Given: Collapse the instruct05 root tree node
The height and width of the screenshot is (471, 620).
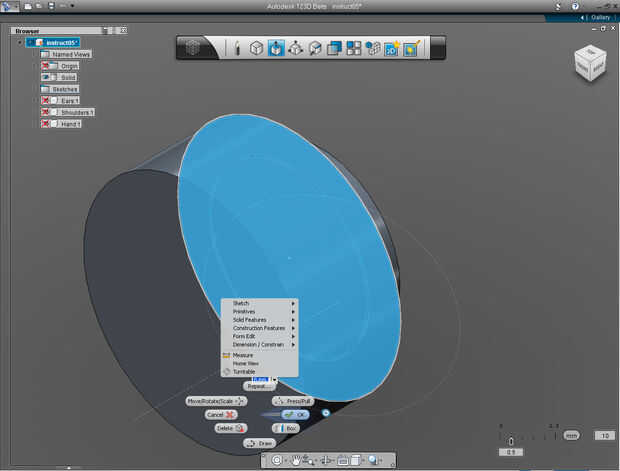Looking at the screenshot, I should coord(20,42).
